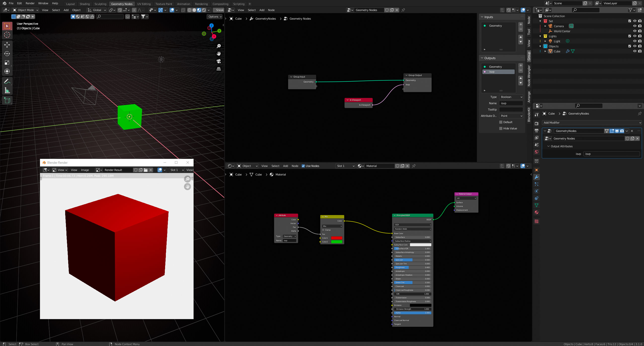Select the Add Cube tool
The height and width of the screenshot is (346, 644).
coord(7,100)
